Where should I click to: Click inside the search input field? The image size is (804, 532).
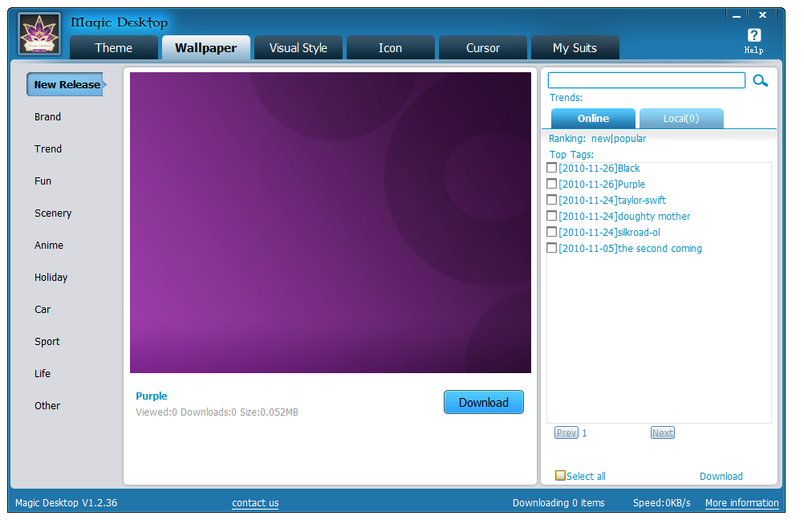click(646, 80)
